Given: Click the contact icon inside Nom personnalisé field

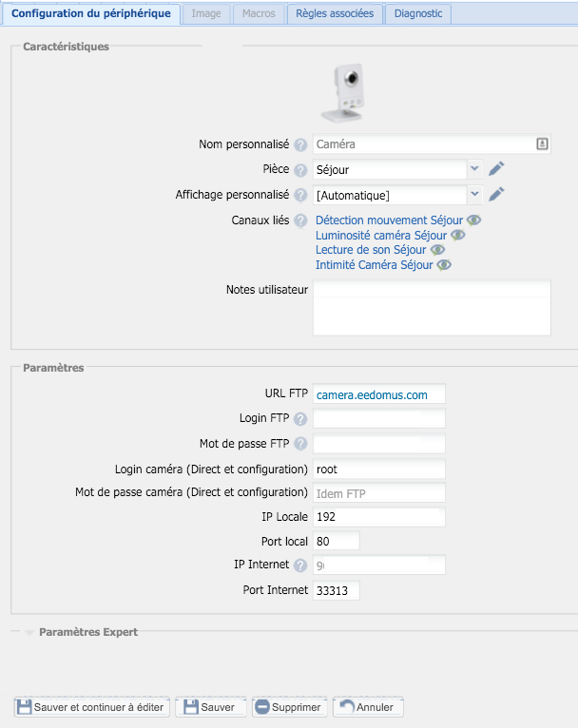Looking at the screenshot, I should [x=542, y=144].
